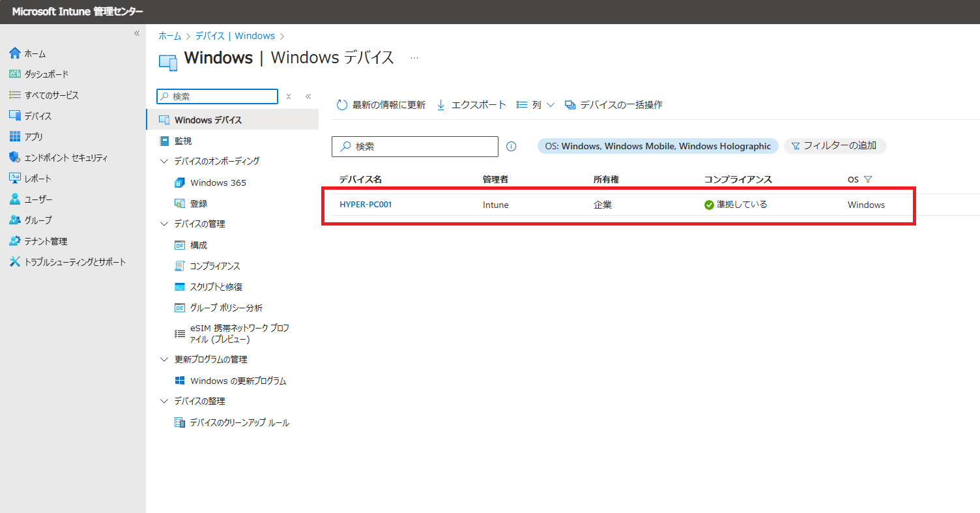980x513 pixels.
Task: Click フィルターの追加 button
Action: pyautogui.click(x=835, y=146)
